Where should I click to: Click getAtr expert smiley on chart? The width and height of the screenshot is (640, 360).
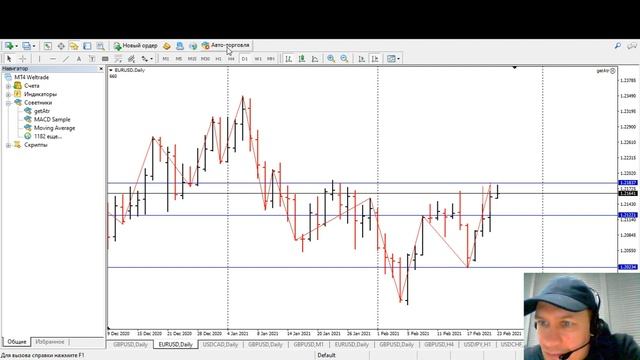click(613, 71)
